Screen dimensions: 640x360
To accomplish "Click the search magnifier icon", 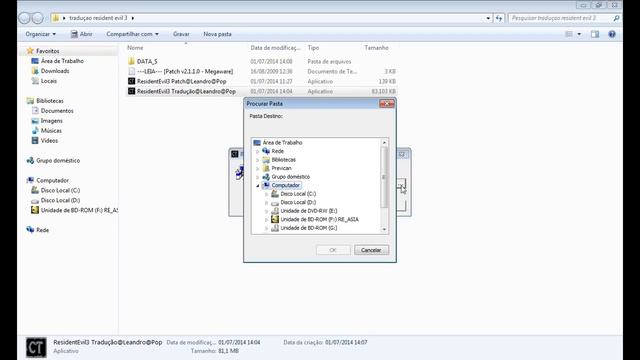I will [x=616, y=18].
